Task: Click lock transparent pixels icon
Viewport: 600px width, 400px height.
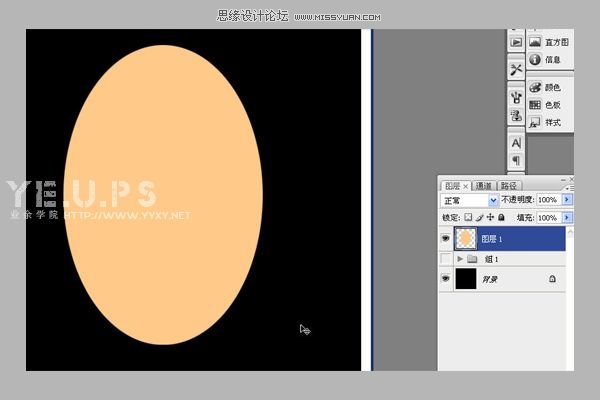Action: click(x=468, y=217)
